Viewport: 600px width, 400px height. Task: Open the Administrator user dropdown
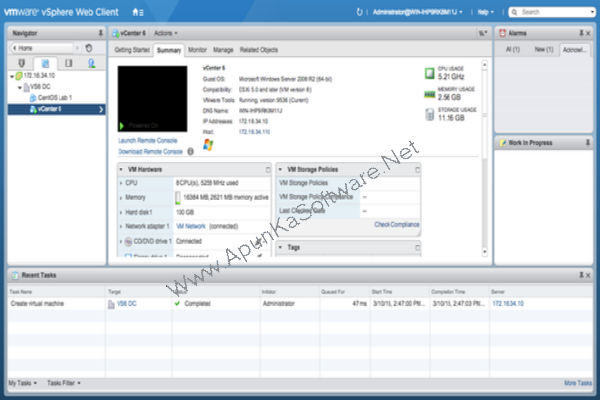coord(417,12)
